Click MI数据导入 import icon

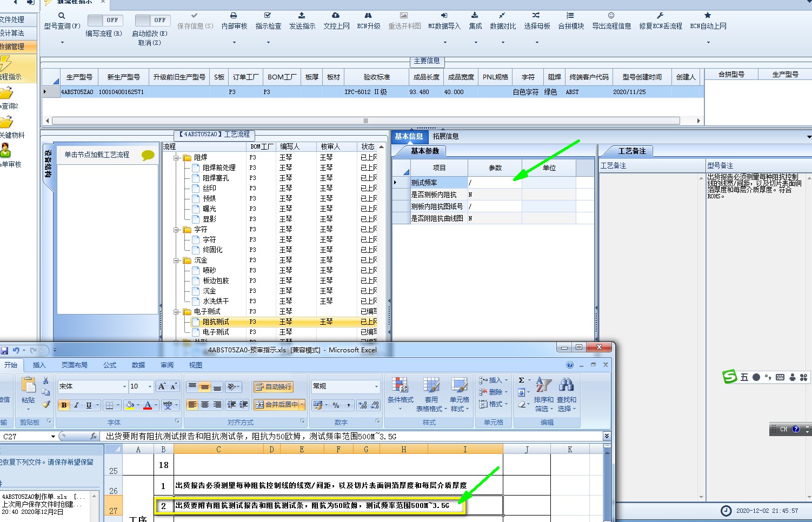[444, 16]
